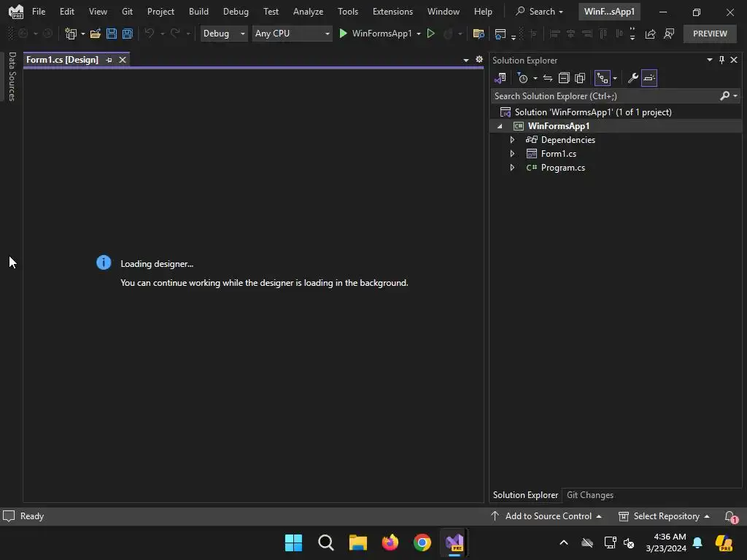Open designer settings gear icon
747x560 pixels.
tap(479, 60)
